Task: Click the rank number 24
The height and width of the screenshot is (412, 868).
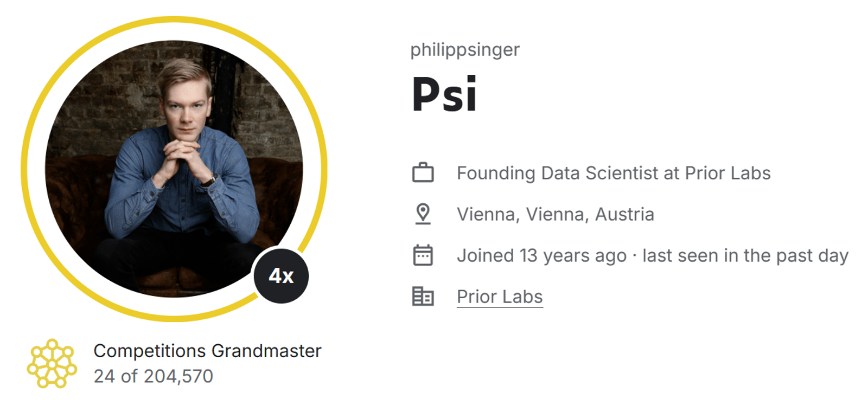Action: 104,376
